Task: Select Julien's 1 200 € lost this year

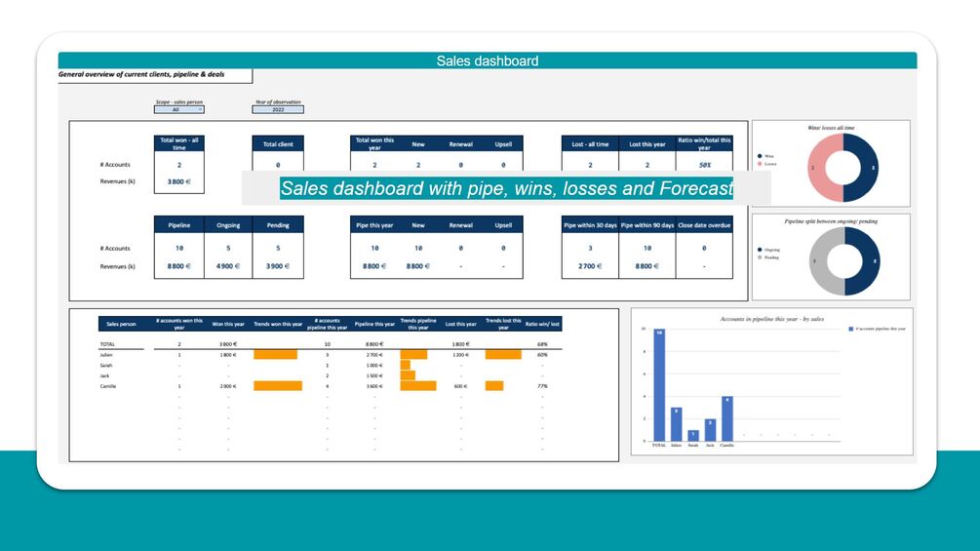Action: click(x=460, y=355)
